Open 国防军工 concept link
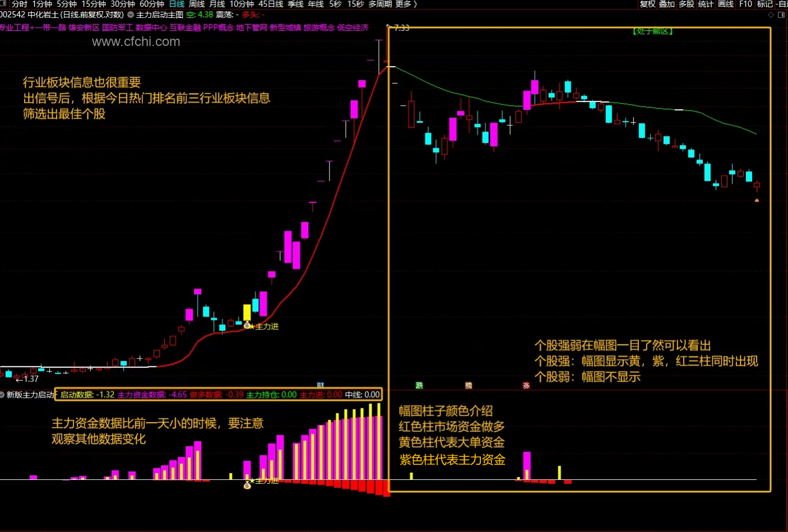This screenshot has height=532, width=788. [118, 27]
